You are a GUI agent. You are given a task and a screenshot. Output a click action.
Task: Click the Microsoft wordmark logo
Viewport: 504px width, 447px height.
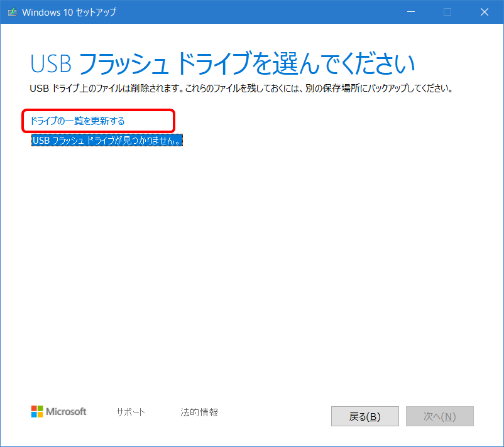(x=65, y=412)
